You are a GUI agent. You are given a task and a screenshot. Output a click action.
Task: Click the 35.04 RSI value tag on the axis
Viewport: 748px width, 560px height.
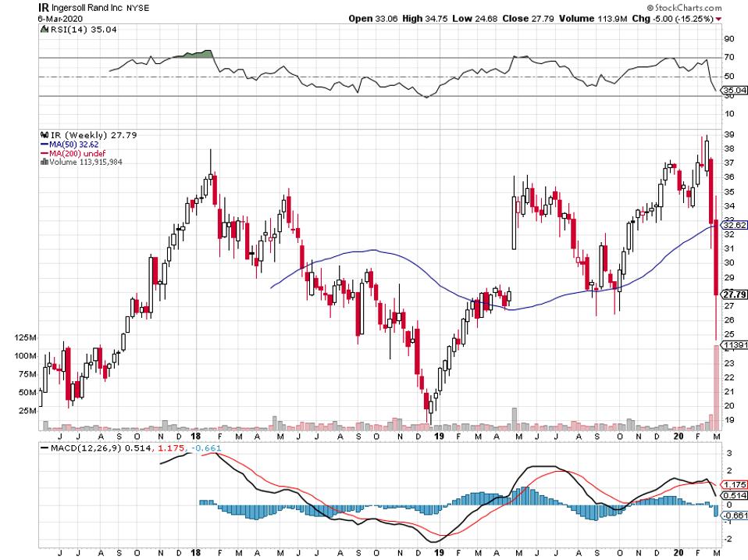point(734,90)
